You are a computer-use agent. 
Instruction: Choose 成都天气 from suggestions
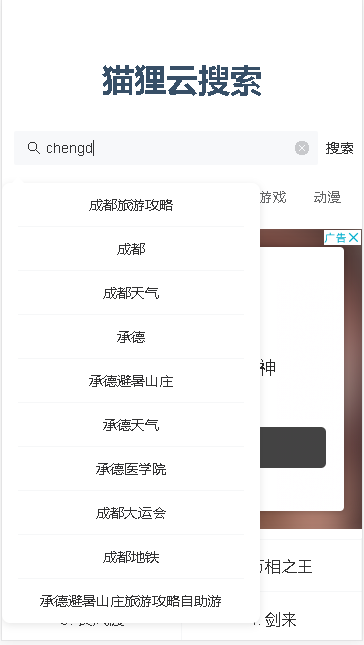(131, 293)
